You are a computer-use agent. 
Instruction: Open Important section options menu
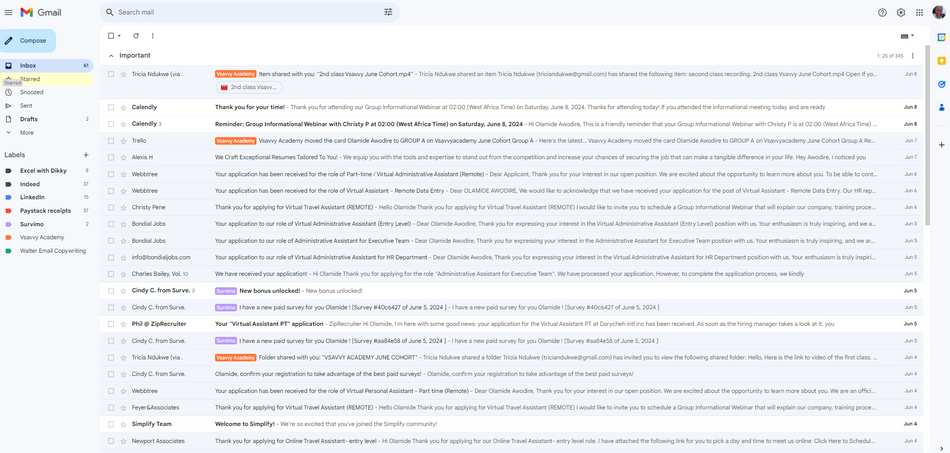pyautogui.click(x=913, y=56)
